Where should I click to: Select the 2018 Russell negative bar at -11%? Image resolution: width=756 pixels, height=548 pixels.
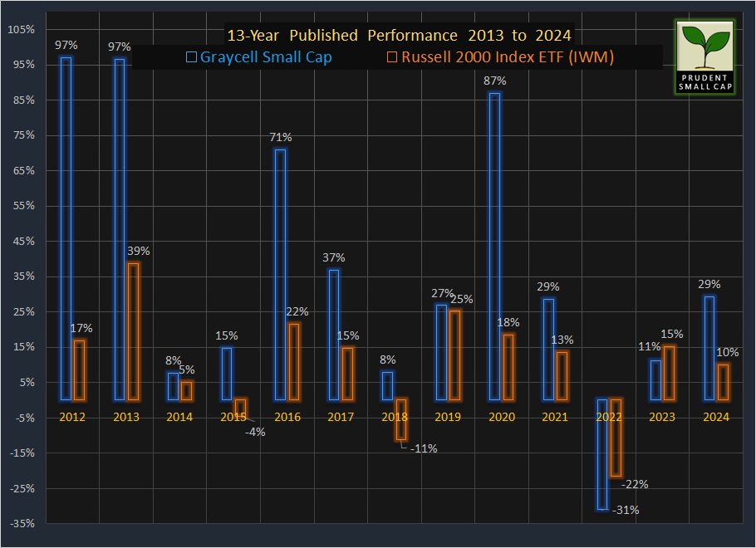[x=401, y=420]
